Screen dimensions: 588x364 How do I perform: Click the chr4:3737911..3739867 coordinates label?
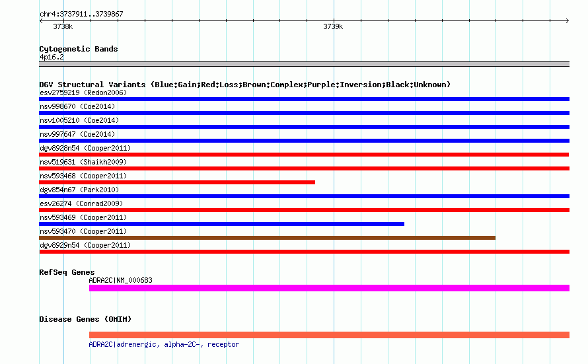click(81, 14)
